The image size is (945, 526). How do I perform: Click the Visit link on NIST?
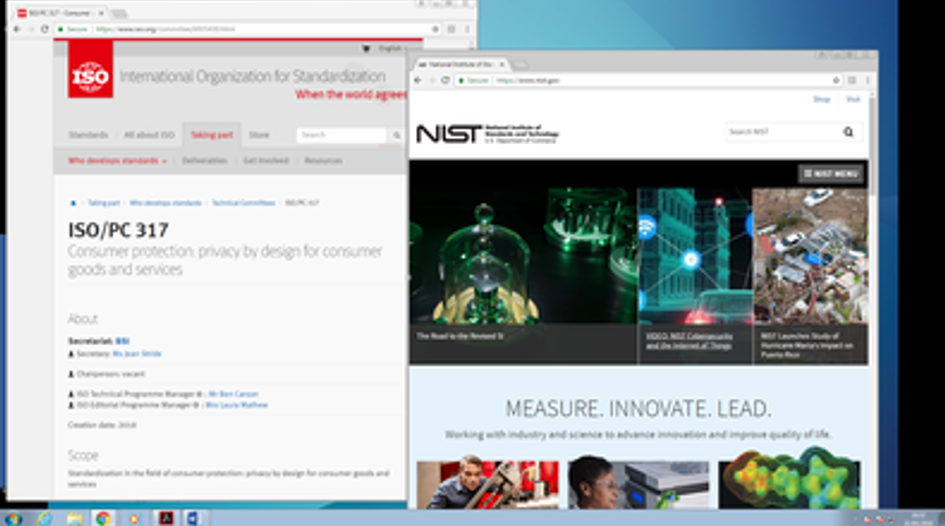[853, 99]
